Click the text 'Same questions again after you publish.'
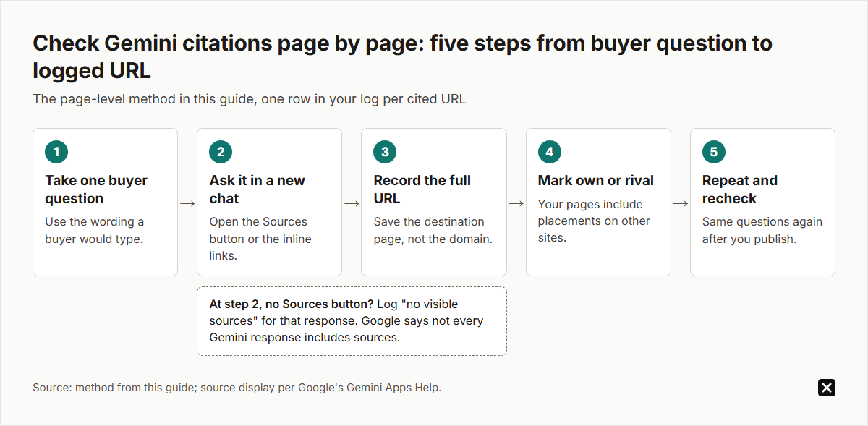Image resolution: width=868 pixels, height=426 pixels. tap(762, 230)
